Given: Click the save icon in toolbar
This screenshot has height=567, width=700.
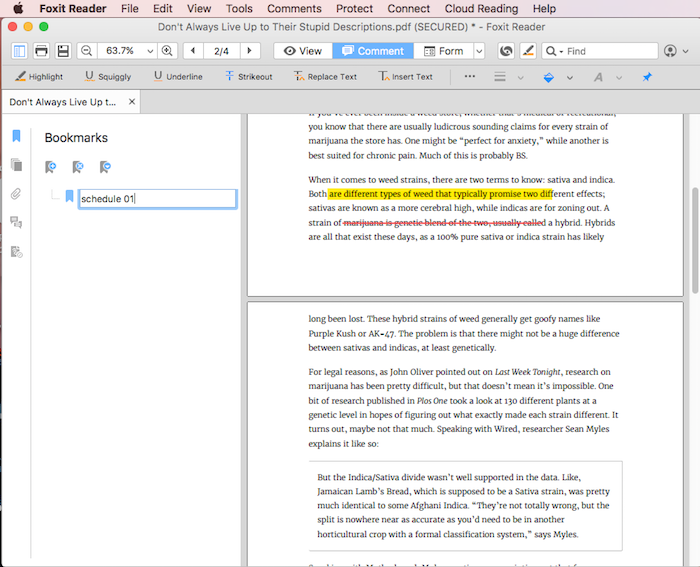Looking at the screenshot, I should click(63, 50).
